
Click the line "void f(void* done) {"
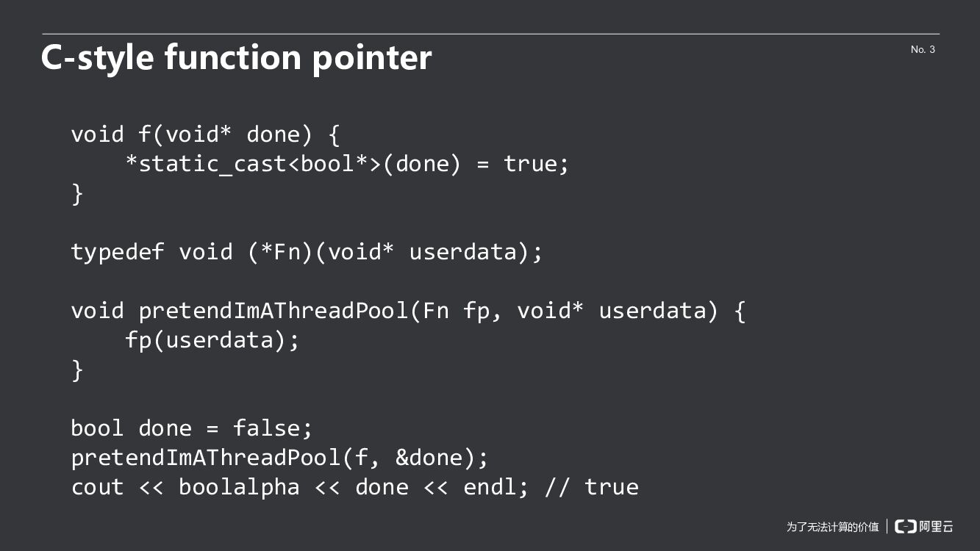coord(205,134)
